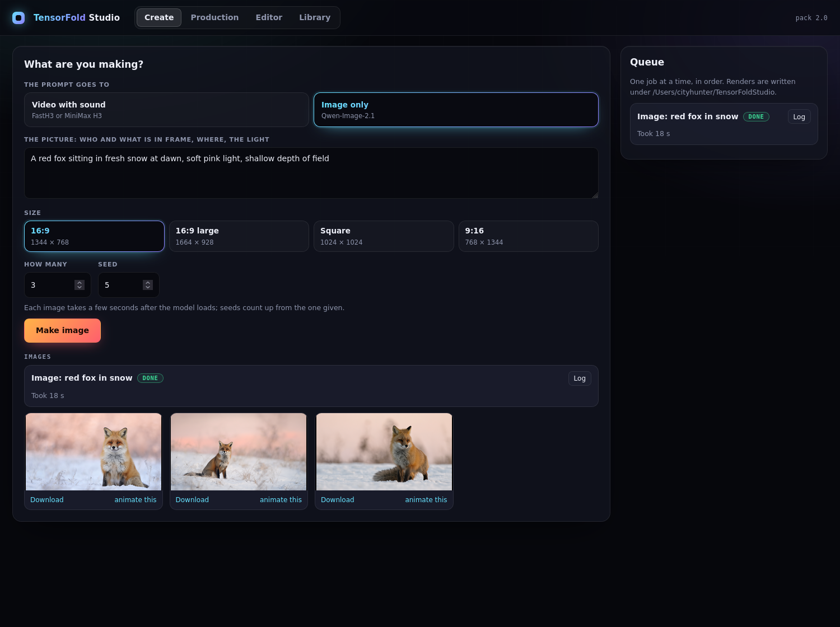Viewport: 840px width, 627px height.
Task: Download the third fox image
Action: click(x=338, y=500)
